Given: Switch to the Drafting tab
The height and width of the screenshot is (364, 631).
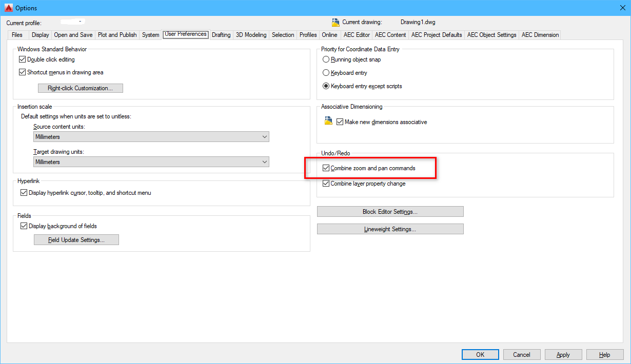Looking at the screenshot, I should (x=221, y=35).
